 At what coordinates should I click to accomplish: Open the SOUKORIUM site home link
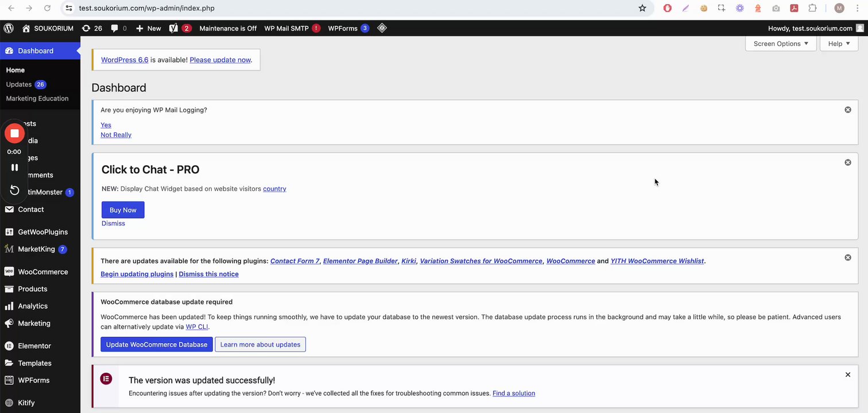pos(48,28)
